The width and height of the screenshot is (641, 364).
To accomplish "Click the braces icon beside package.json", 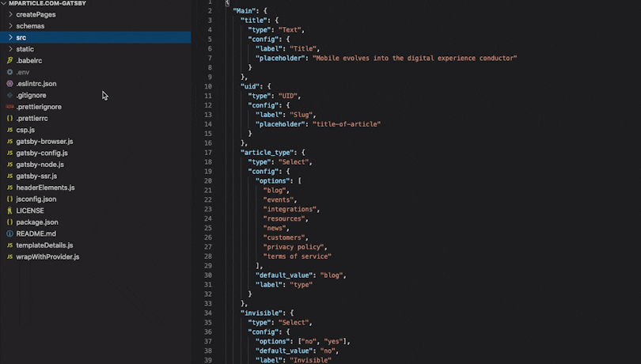I will tap(9, 222).
